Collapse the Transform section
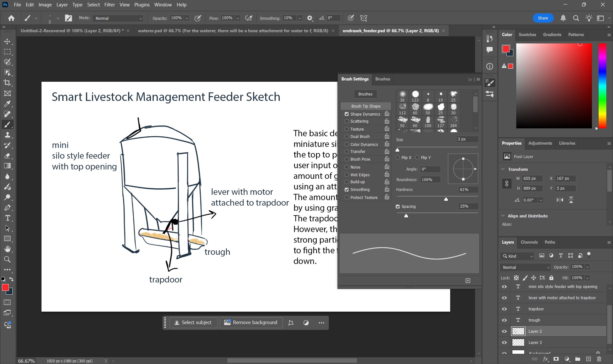The height and width of the screenshot is (364, 613). 503,169
